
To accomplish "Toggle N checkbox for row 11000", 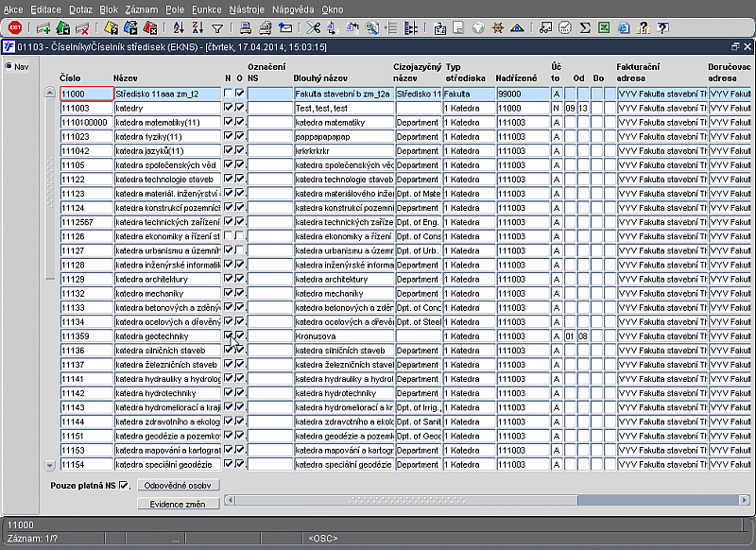I will click(x=228, y=93).
